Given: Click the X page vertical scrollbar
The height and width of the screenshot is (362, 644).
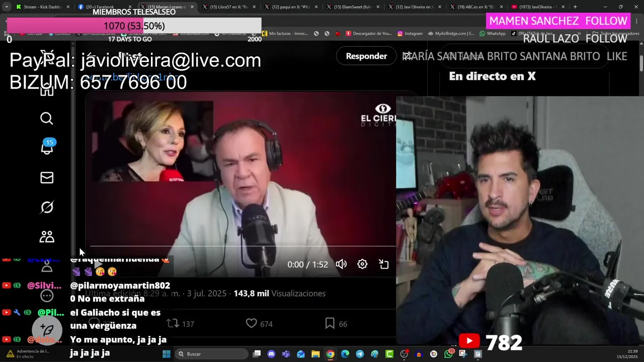Looking at the screenshot, I should [640, 64].
